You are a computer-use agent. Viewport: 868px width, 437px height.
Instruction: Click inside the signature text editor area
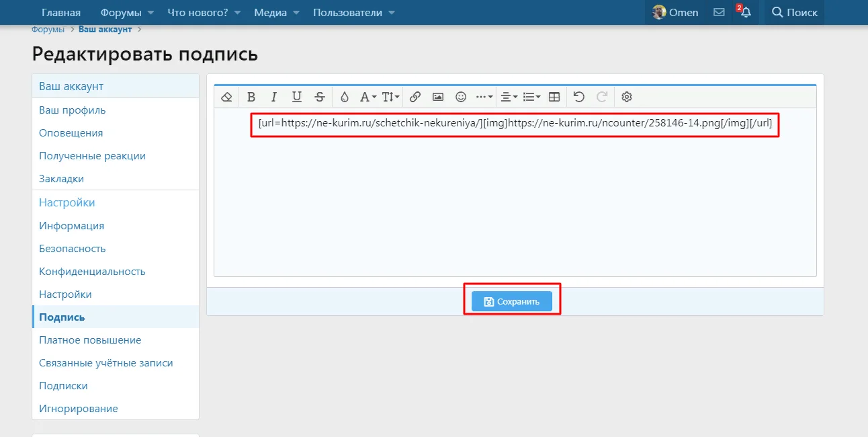coord(515,192)
